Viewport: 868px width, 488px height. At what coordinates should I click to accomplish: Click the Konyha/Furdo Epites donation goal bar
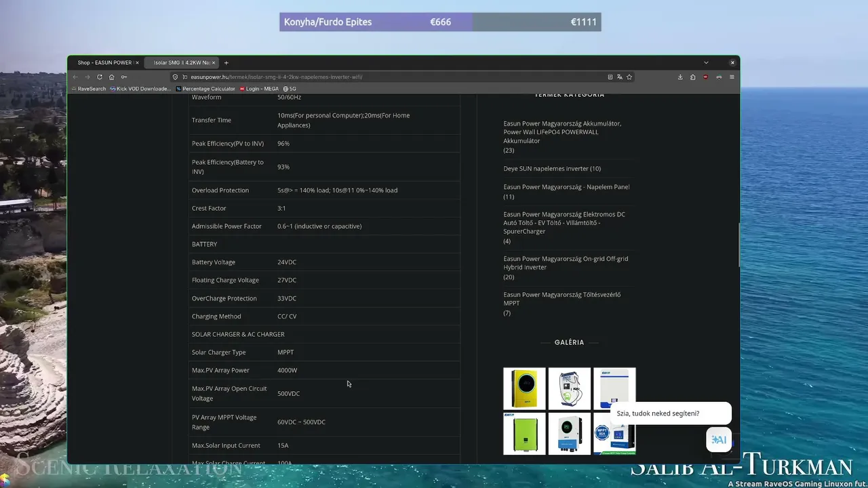[x=440, y=22]
